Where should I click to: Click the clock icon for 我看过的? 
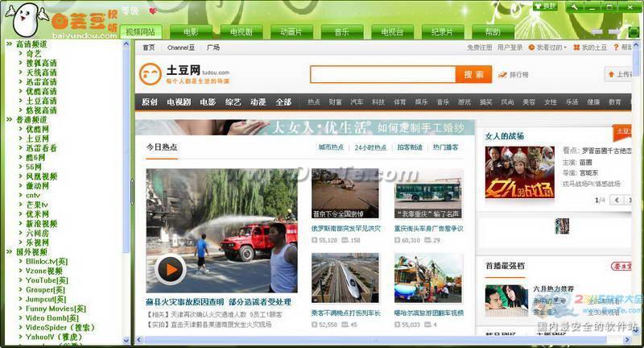531,48
